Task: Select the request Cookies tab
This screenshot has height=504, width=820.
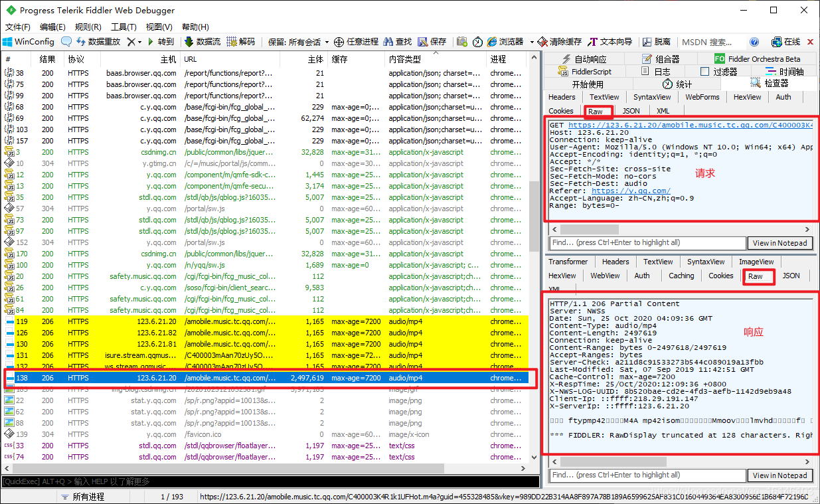Action: (561, 111)
